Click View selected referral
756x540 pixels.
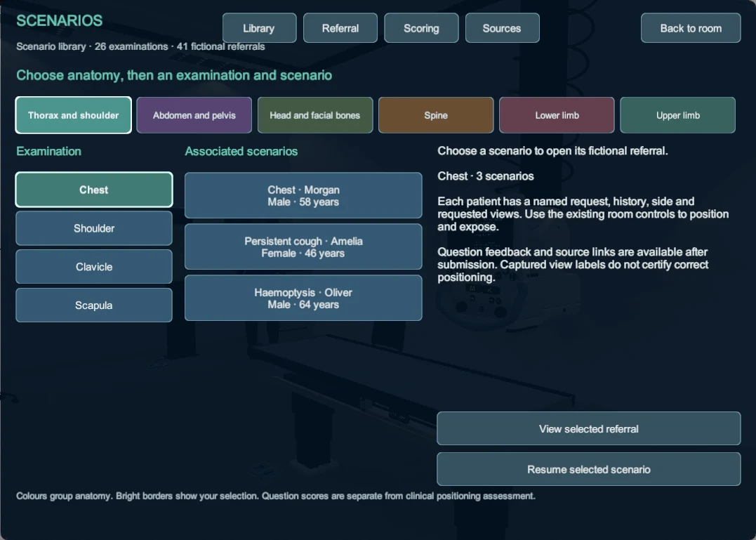(x=589, y=428)
